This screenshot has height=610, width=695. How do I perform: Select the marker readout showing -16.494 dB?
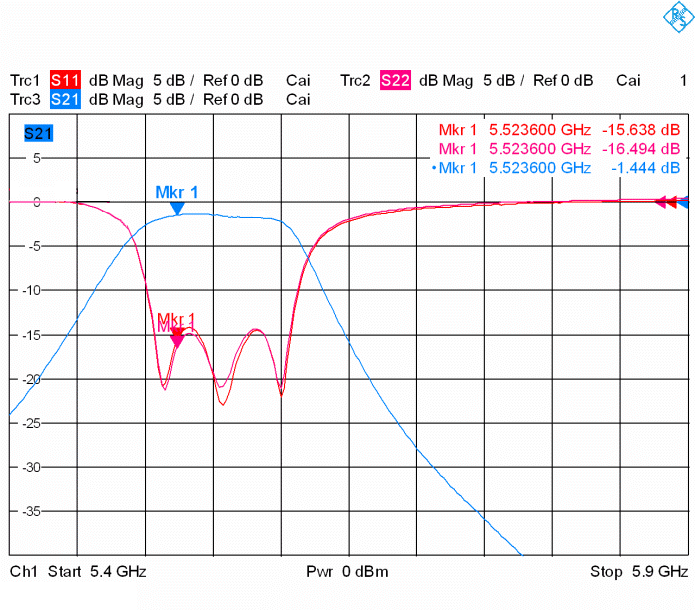(560, 149)
